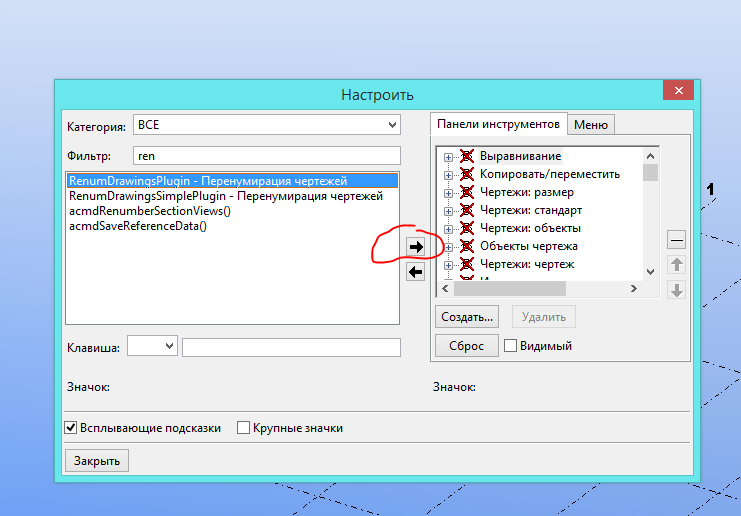741x516 pixels.
Task: Expand the Чертежи: чертеж tree node
Action: pos(448,265)
